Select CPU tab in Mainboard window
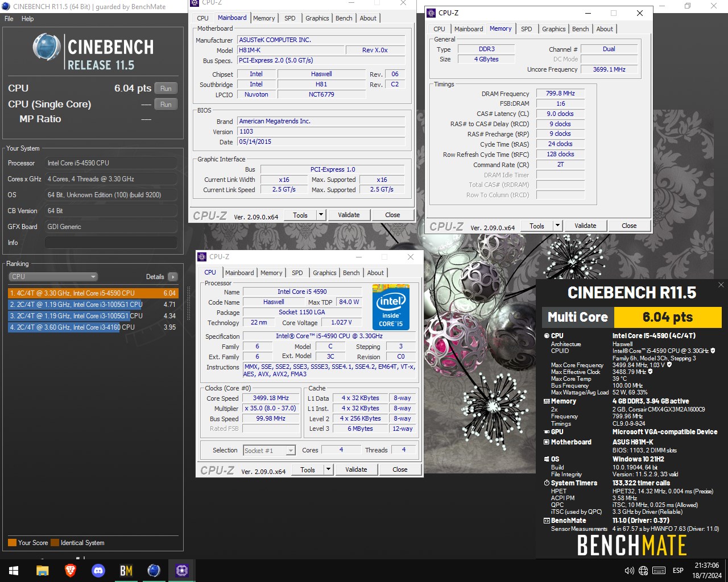 tap(202, 18)
